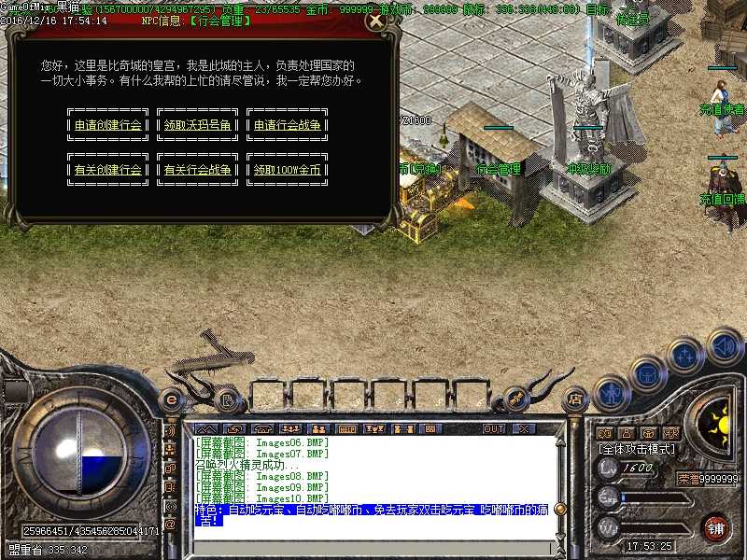Click the @ icon left of the chat box
747x560 pixels.
coord(171,525)
